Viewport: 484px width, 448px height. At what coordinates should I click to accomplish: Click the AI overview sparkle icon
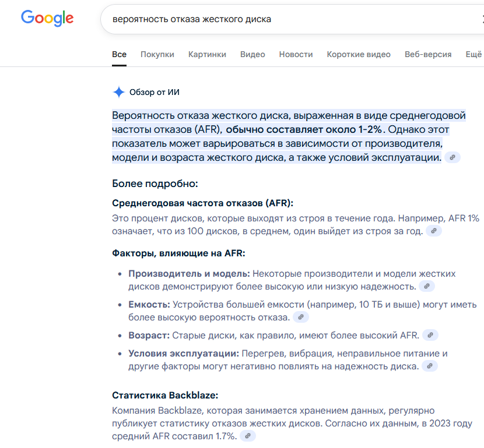point(118,92)
